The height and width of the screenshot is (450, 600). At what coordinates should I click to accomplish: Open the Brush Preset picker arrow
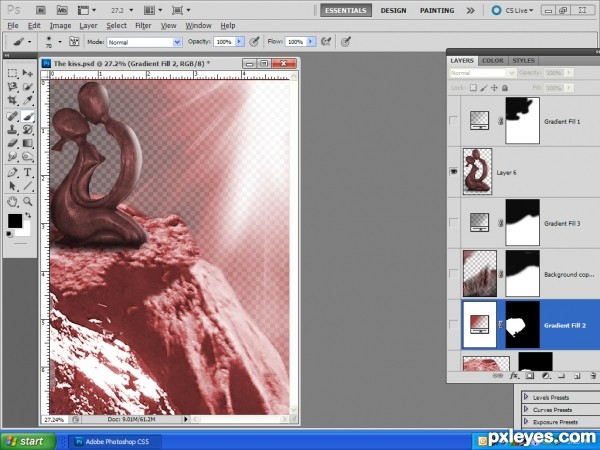coord(60,41)
